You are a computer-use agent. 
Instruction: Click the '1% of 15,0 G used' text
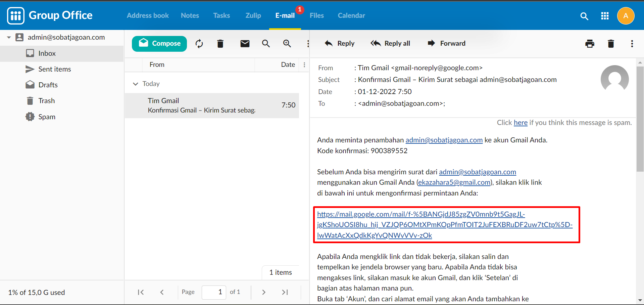37,293
